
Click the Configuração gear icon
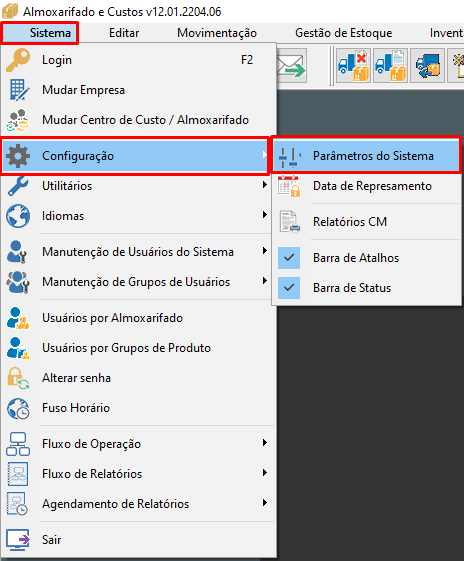(x=18, y=156)
